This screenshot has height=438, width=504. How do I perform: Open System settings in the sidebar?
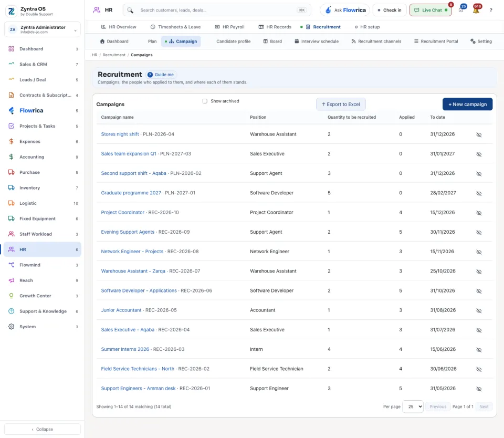pyautogui.click(x=43, y=327)
